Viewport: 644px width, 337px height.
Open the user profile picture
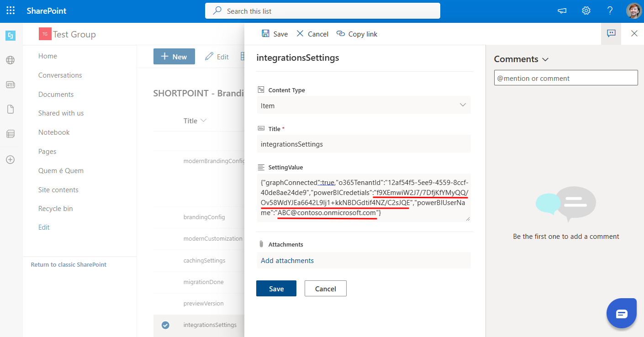coord(634,11)
